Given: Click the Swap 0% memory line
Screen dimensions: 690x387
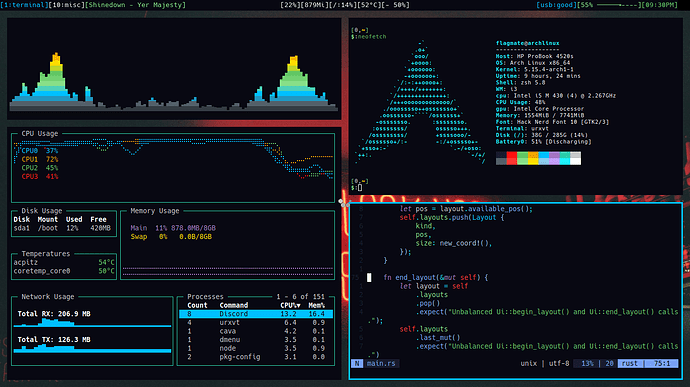Looking at the screenshot, I should (171, 236).
